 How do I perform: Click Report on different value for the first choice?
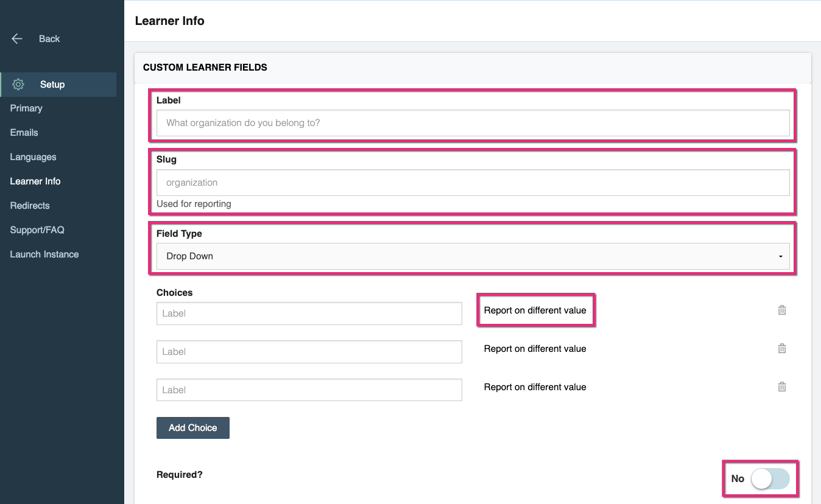[535, 310]
